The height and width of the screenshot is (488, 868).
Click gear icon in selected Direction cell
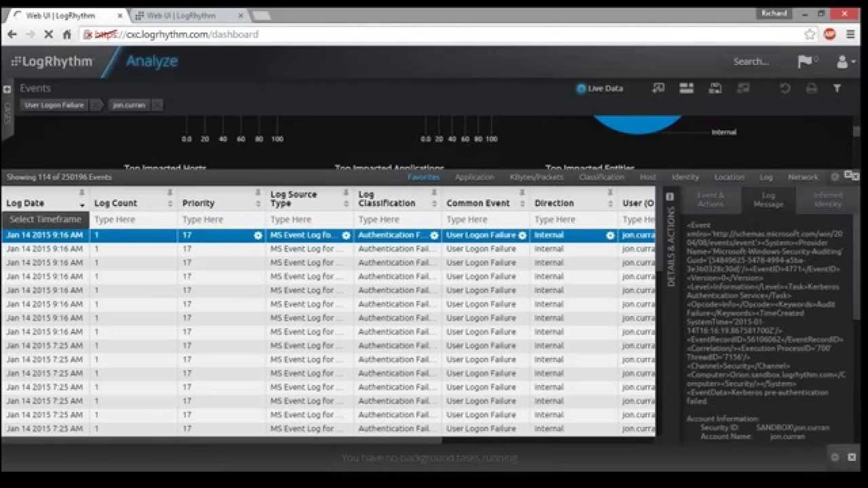pos(610,236)
